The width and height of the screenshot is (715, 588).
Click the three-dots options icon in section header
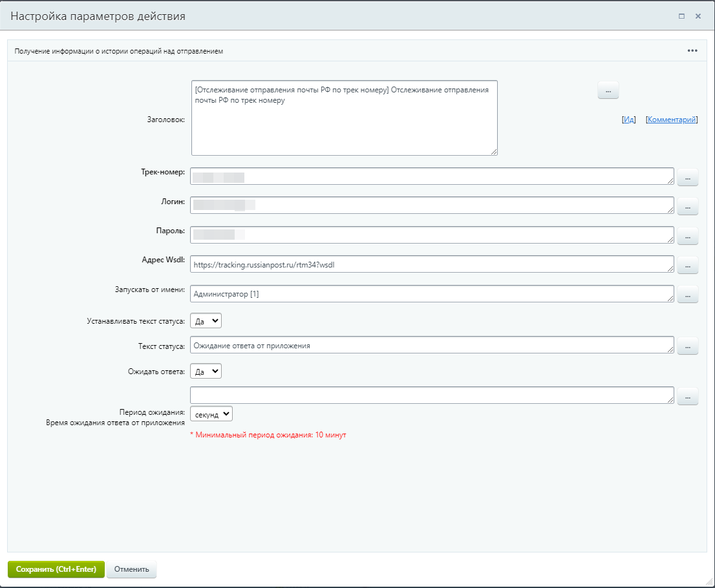tap(692, 51)
